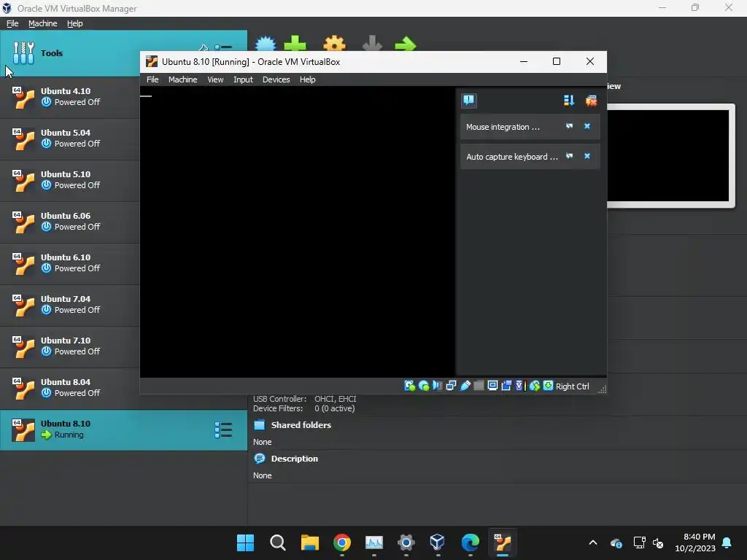747x560 pixels.
Task: Click inside the black Ubuntu 8.10 guest screen
Action: [x=298, y=232]
